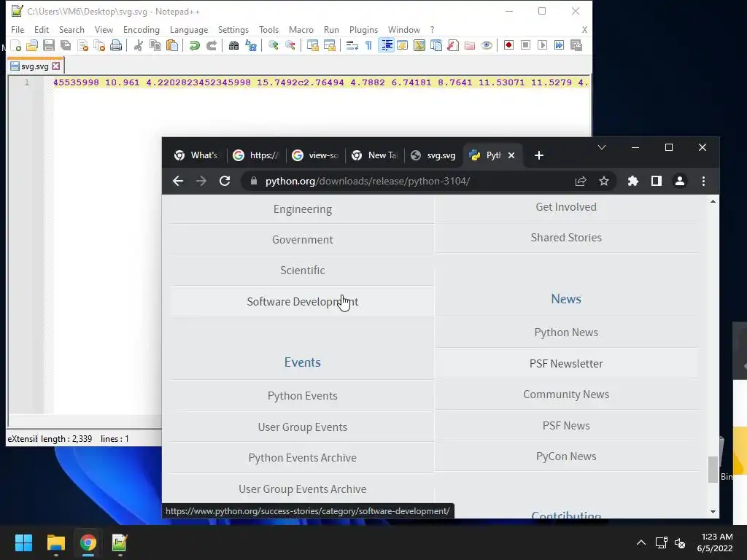747x560 pixels.
Task: Open the View menu in Notepad++
Action: click(x=104, y=29)
